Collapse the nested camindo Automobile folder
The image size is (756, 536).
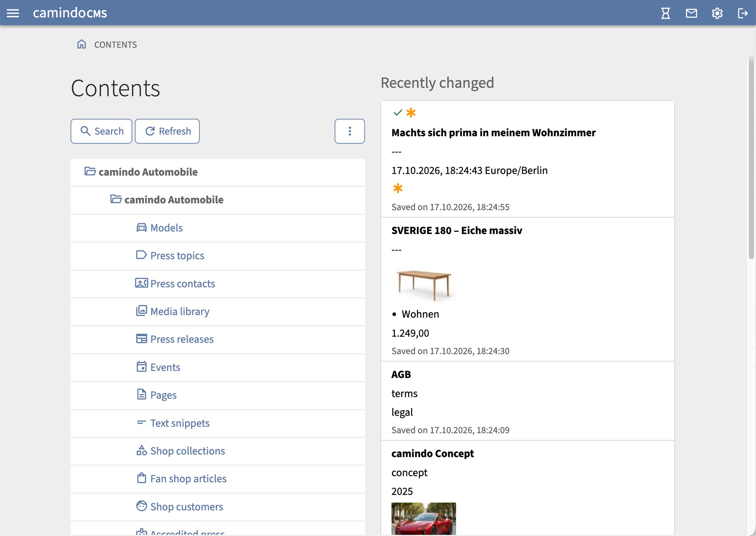click(x=116, y=199)
